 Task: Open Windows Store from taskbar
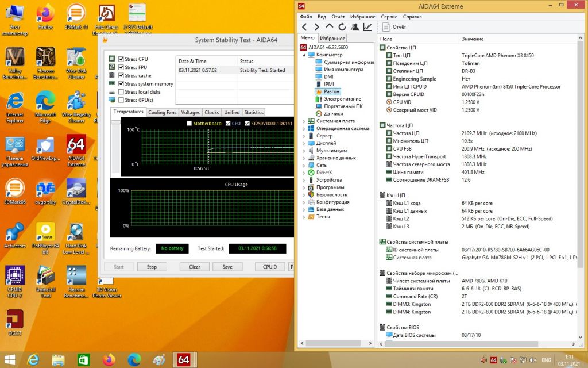pyautogui.click(x=83, y=360)
